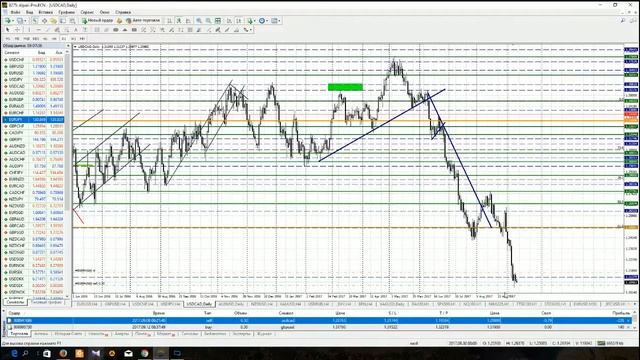Open the Журнал terminal tab
This screenshot has width=640, height=360.
264,334
